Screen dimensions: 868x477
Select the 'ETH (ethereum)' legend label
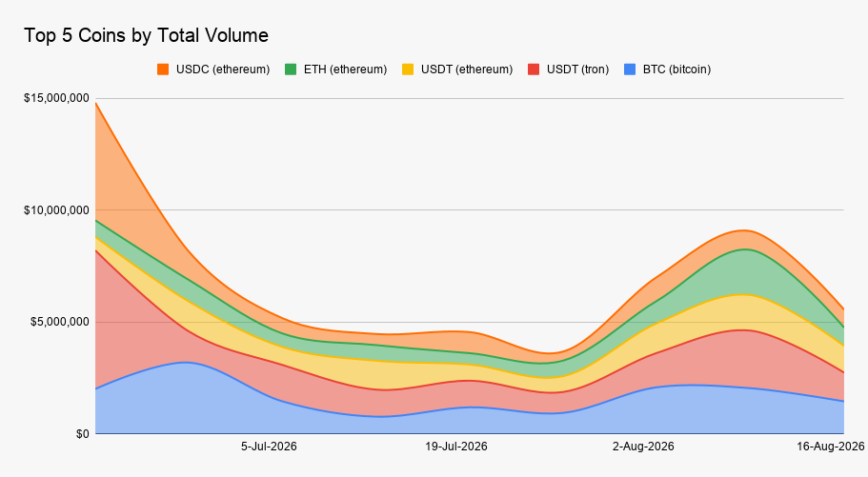[x=346, y=70]
